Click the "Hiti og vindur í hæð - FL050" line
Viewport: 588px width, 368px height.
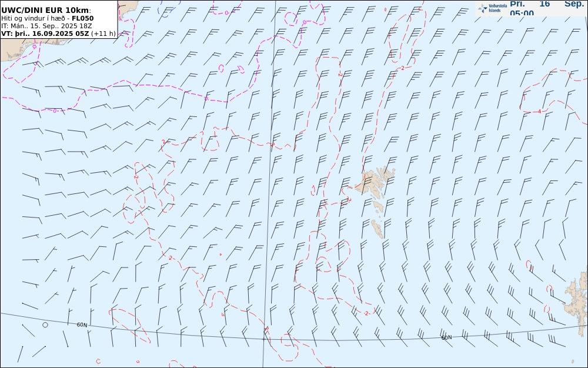47,18
